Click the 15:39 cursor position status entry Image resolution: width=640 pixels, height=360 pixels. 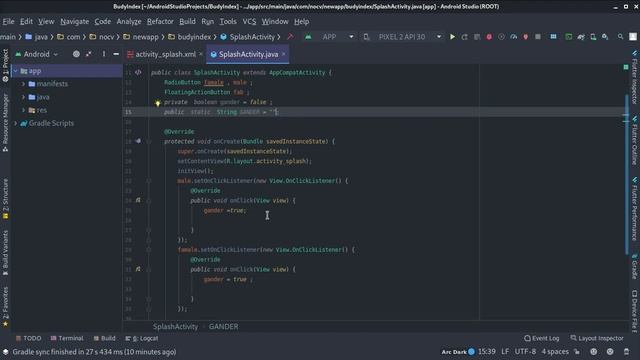487,351
